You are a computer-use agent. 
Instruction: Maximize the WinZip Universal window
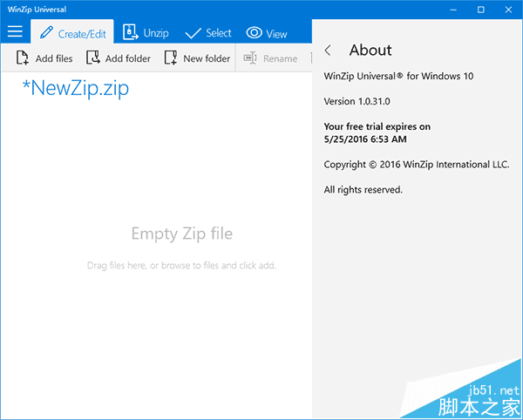point(480,10)
